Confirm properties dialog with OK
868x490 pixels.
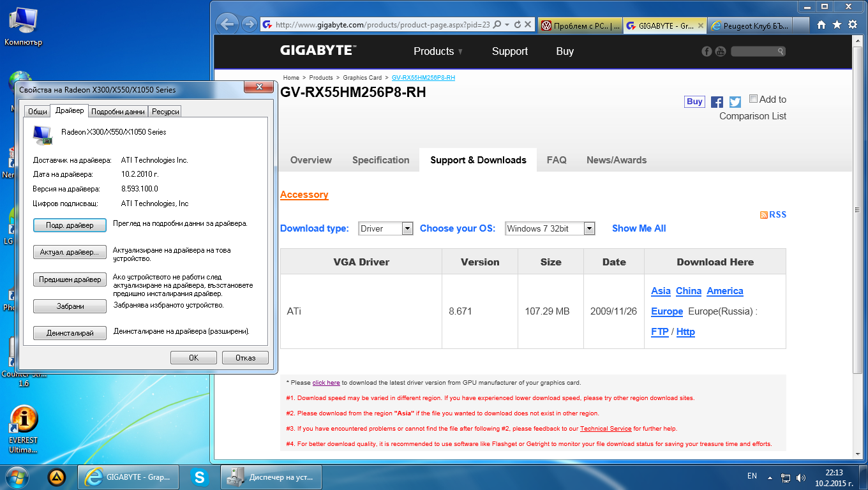[193, 358]
